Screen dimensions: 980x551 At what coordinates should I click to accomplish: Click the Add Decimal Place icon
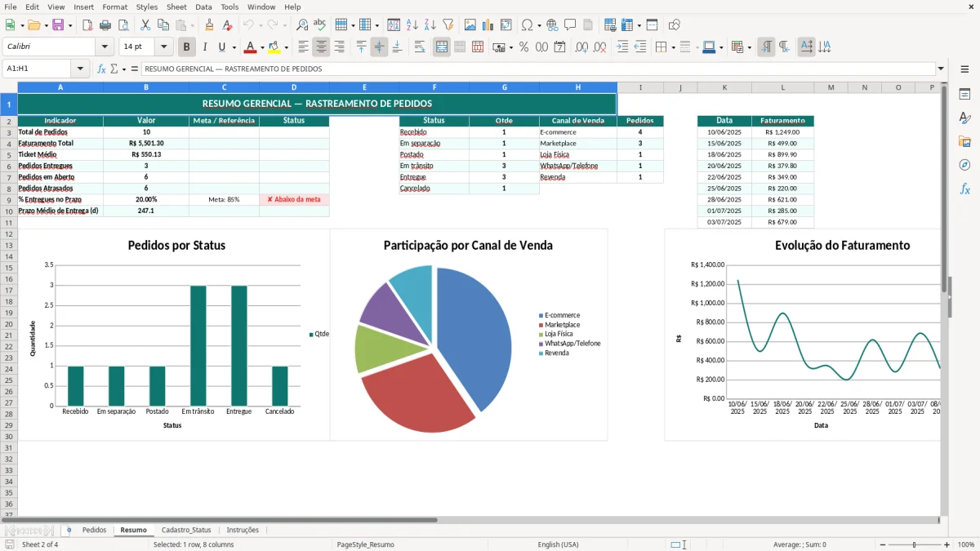click(x=581, y=47)
